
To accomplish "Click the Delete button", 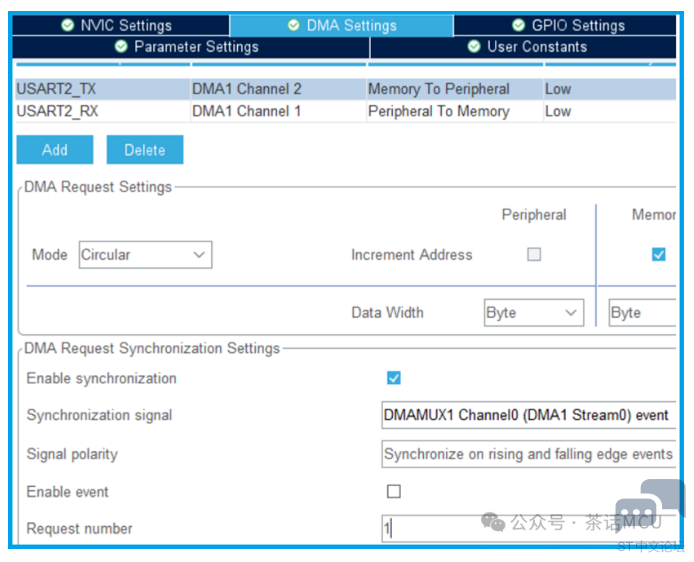I will click(145, 150).
